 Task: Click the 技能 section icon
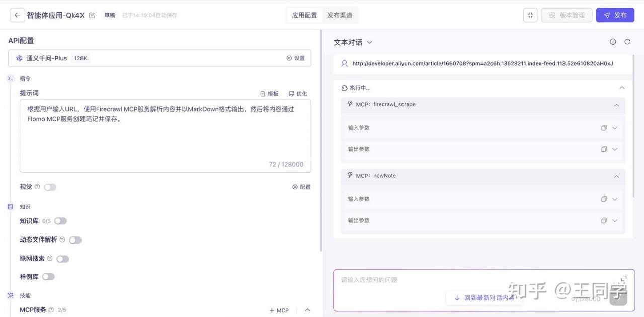click(10, 295)
